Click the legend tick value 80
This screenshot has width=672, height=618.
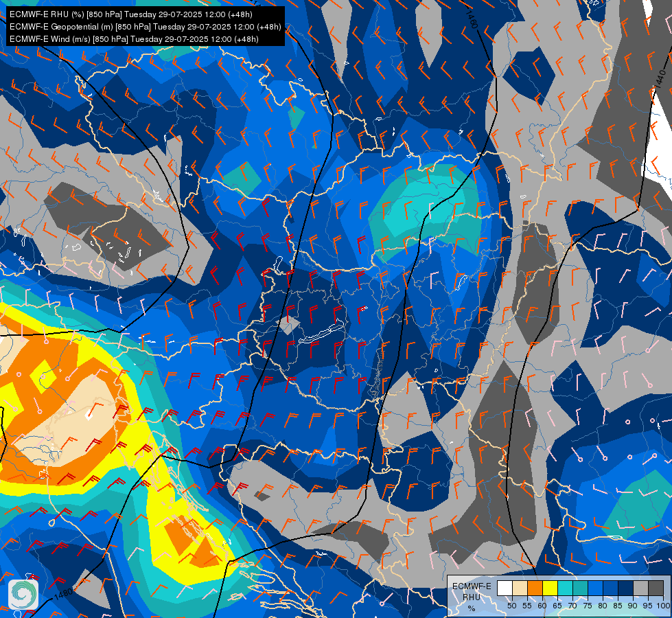click(x=603, y=606)
